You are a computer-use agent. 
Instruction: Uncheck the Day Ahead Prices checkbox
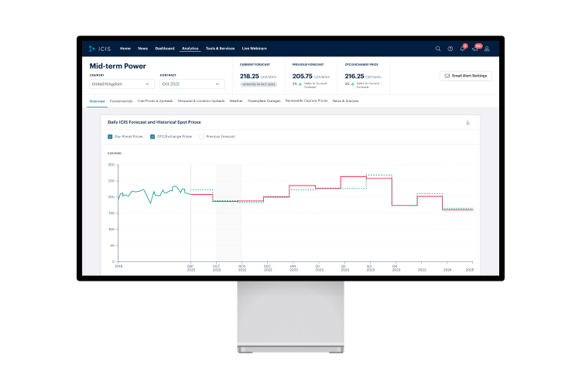pos(110,136)
